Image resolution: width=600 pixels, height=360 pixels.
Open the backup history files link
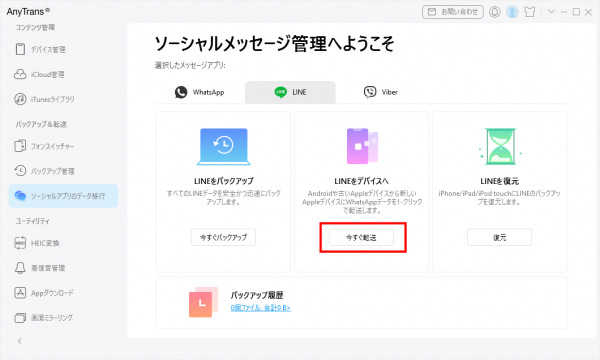(261, 308)
